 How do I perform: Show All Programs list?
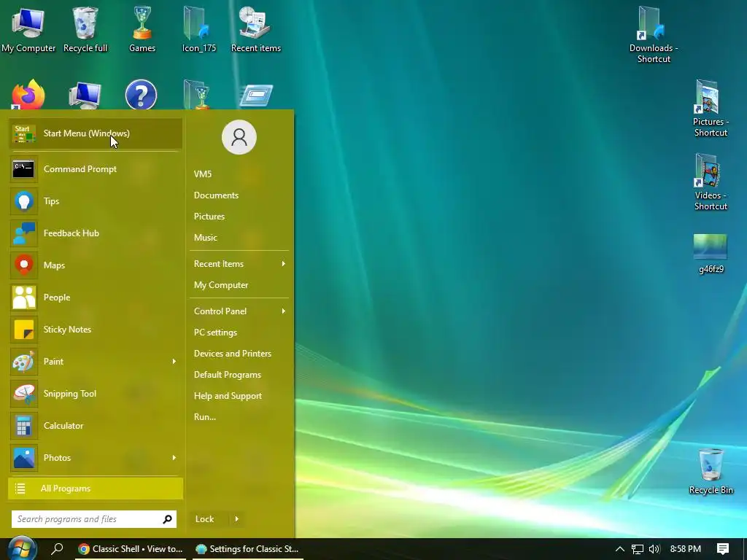(x=96, y=489)
